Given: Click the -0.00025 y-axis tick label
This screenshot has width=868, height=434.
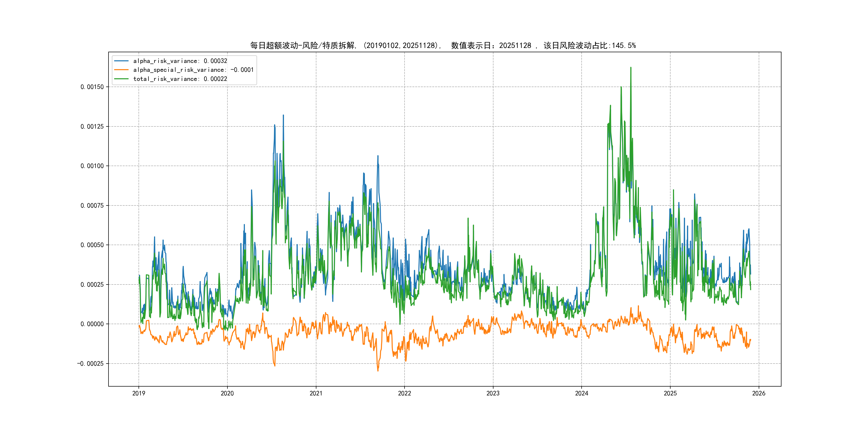Looking at the screenshot, I should [x=90, y=364].
